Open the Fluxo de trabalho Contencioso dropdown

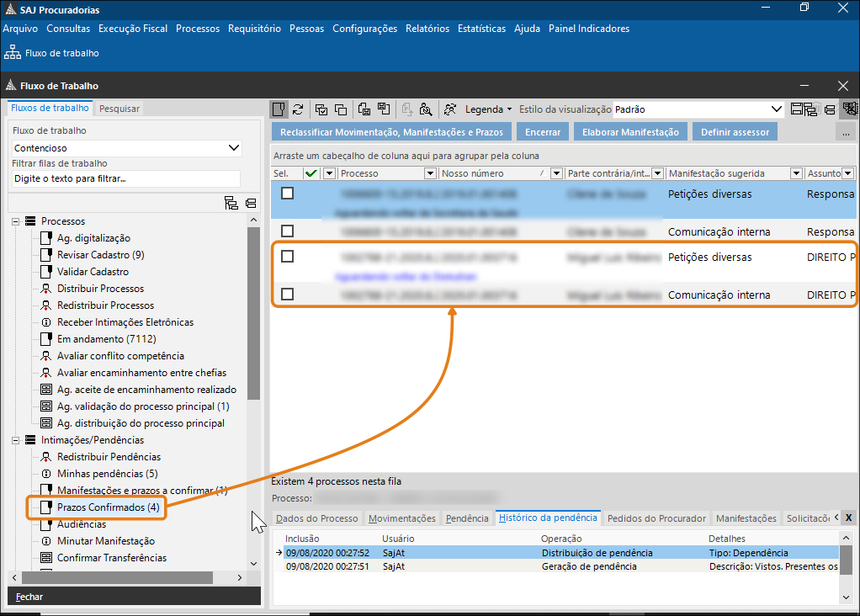[x=234, y=148]
